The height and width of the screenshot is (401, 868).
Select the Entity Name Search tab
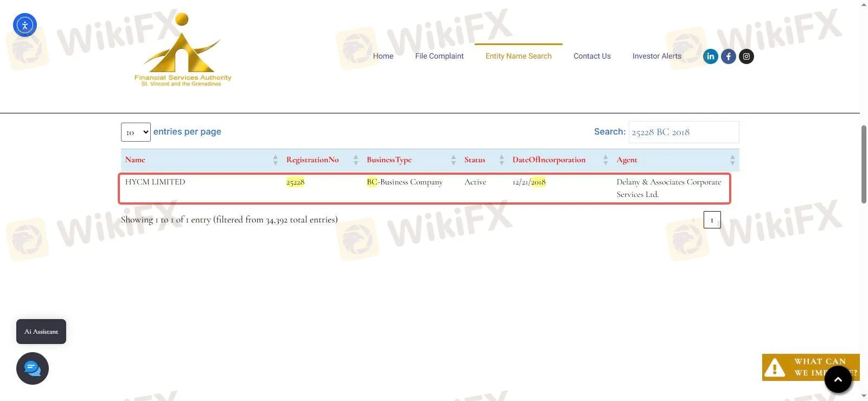519,56
